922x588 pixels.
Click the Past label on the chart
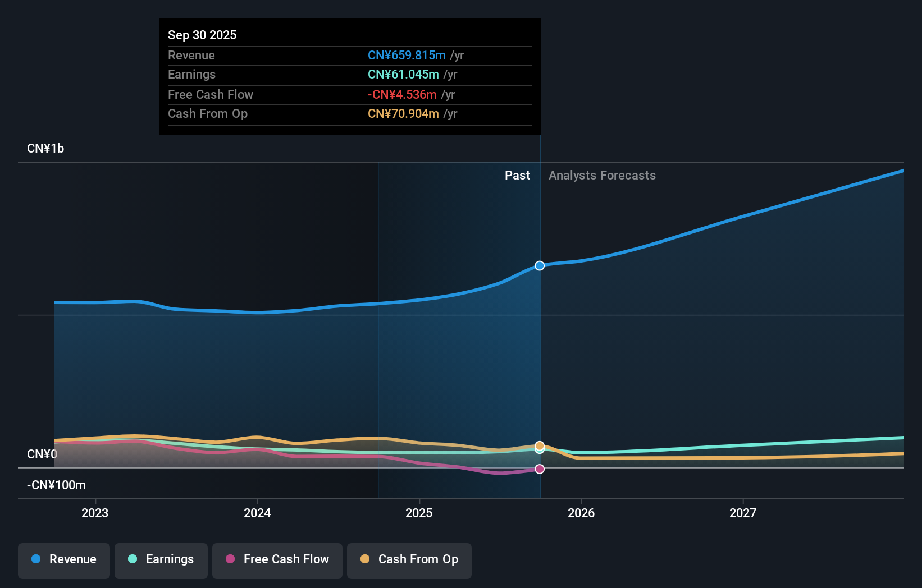point(517,176)
